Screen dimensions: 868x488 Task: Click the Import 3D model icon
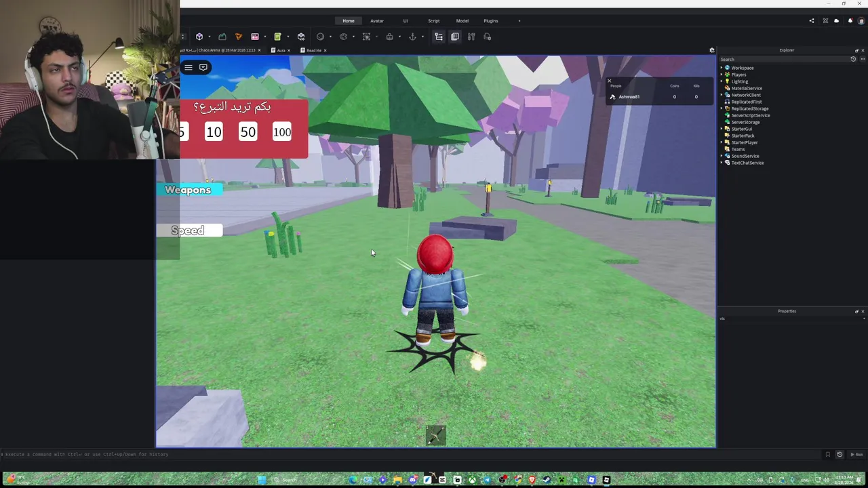click(301, 37)
